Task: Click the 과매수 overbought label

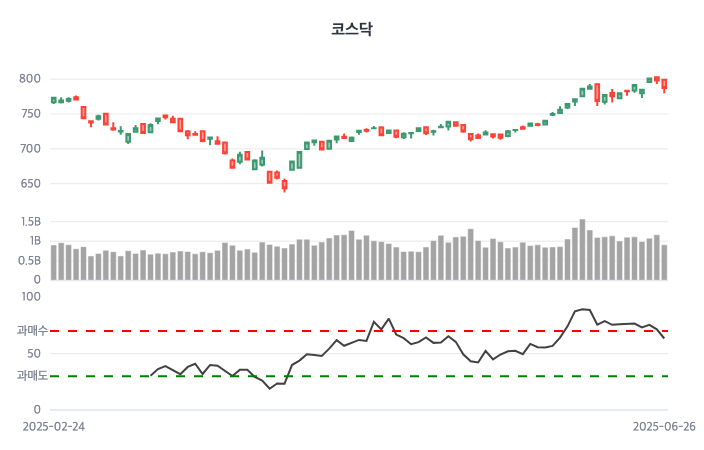Action: 32,330
